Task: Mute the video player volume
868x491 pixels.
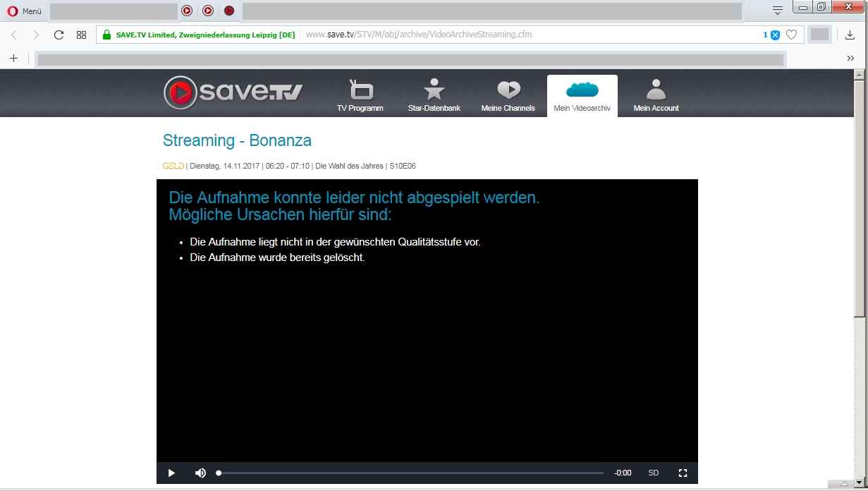Action: point(200,473)
